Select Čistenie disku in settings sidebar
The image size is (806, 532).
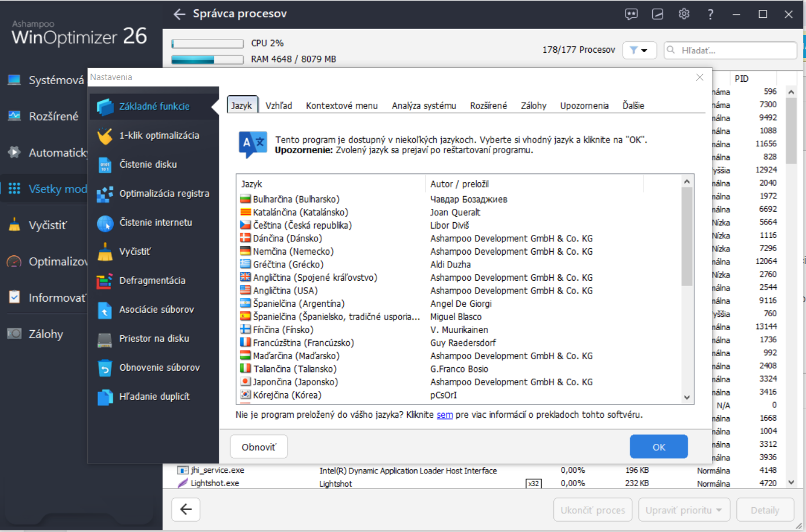click(153, 164)
